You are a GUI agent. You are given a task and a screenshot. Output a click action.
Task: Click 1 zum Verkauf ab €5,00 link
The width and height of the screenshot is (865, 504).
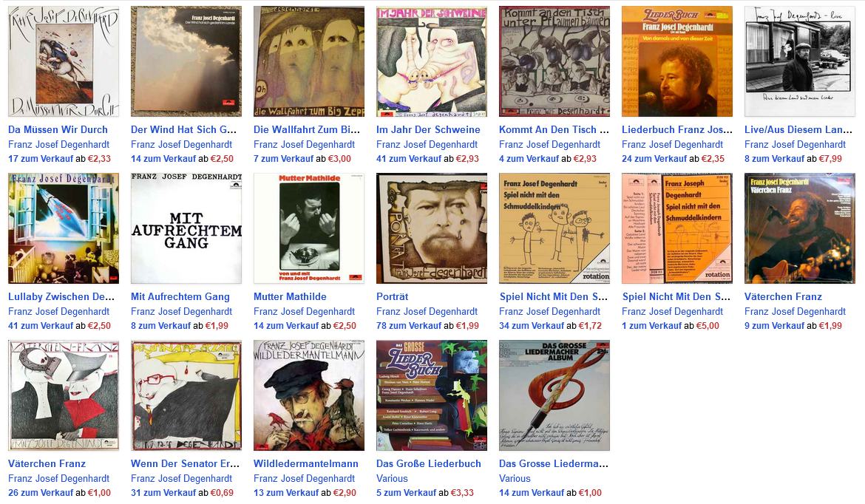(x=671, y=326)
